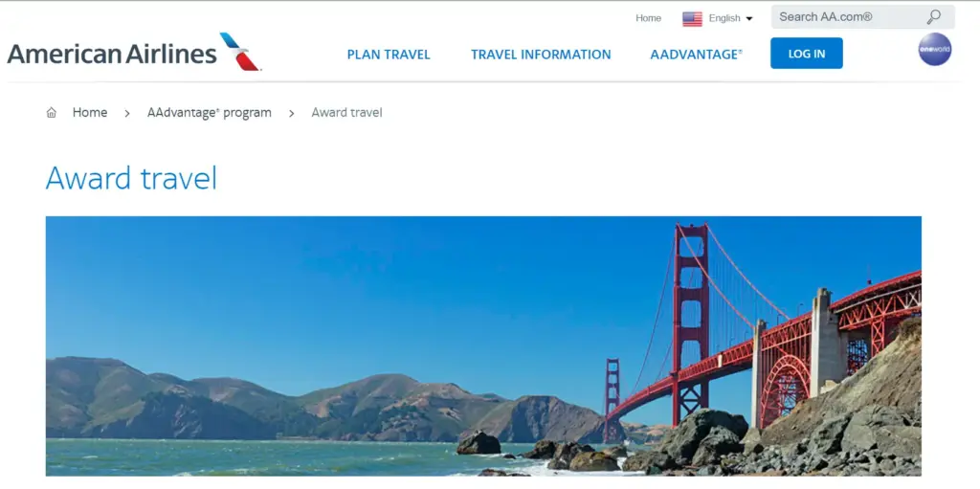
Task: Click the magnifying glass search icon
Action: [934, 17]
